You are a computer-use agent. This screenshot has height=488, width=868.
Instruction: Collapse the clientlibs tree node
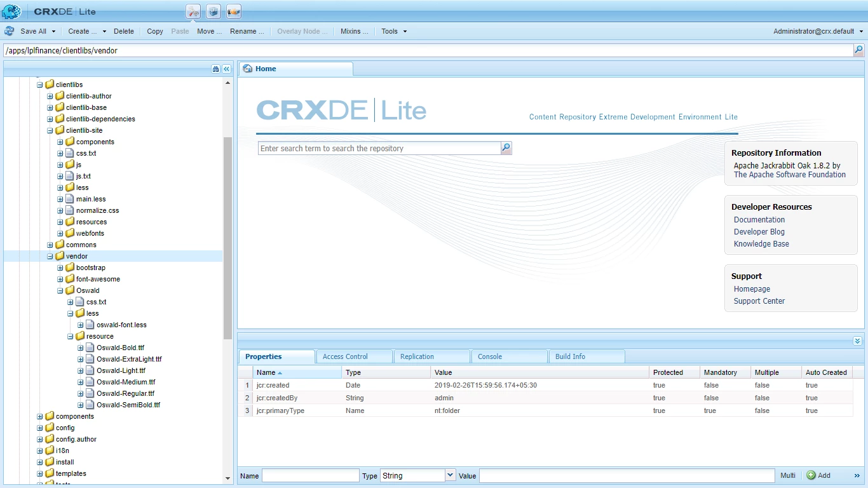point(40,85)
